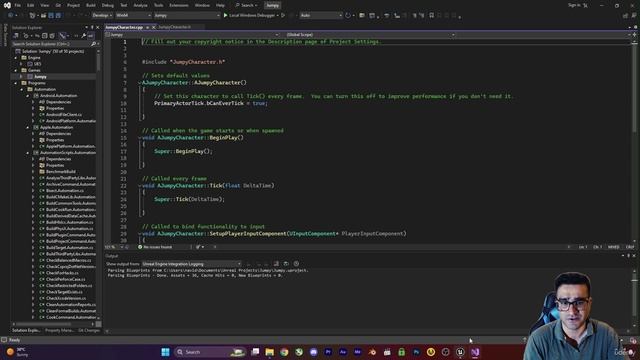
Task: Click the taskbar Search box
Action: click(x=210, y=352)
